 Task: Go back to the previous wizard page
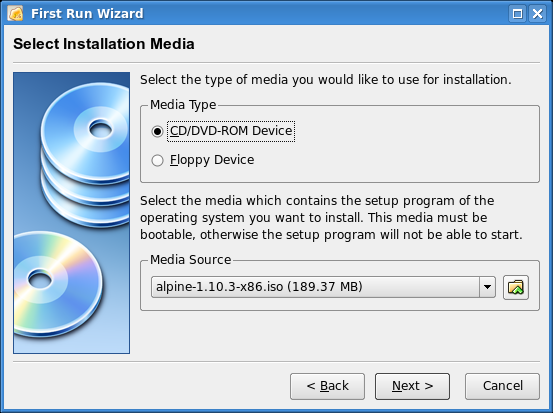tap(327, 386)
